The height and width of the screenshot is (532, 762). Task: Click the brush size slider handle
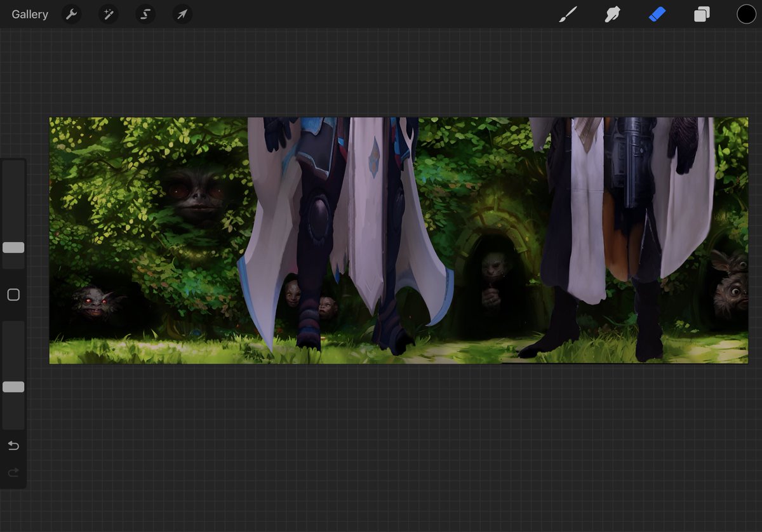[13, 248]
